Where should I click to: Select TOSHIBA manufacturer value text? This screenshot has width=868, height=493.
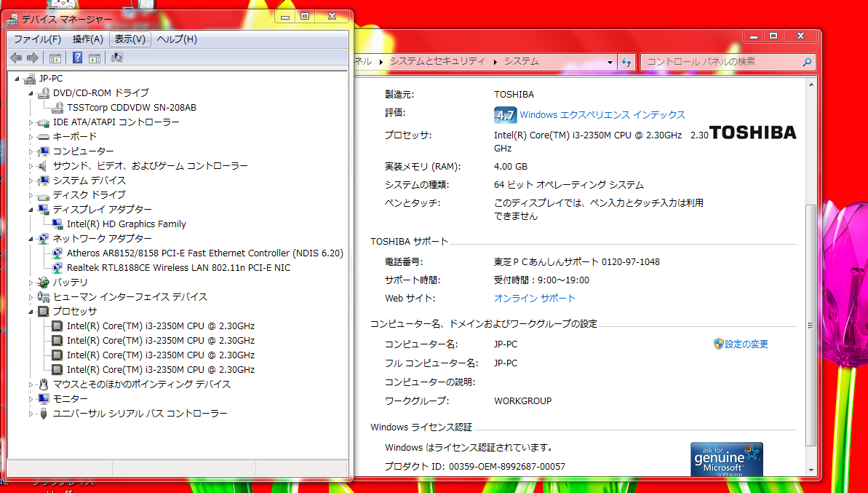coord(514,95)
